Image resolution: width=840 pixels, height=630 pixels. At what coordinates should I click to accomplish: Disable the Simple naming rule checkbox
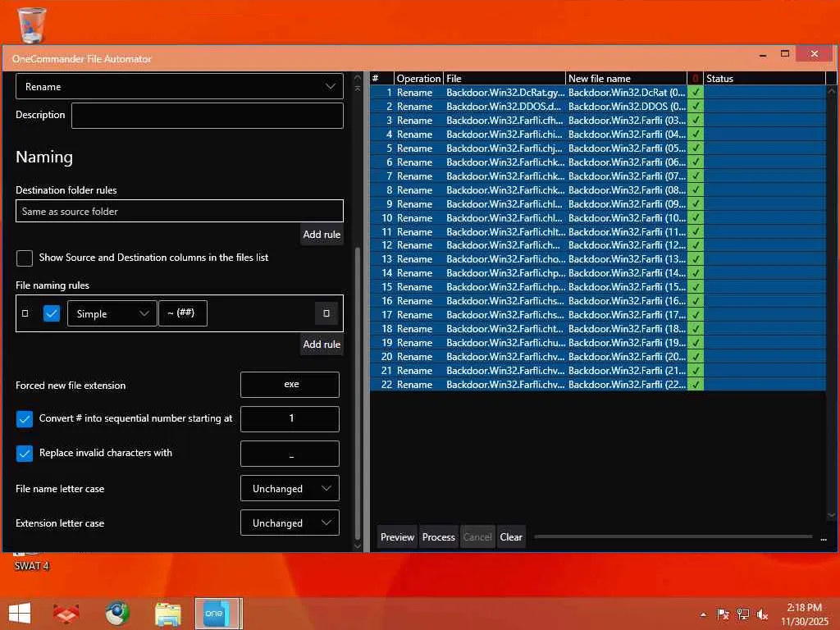click(x=52, y=313)
